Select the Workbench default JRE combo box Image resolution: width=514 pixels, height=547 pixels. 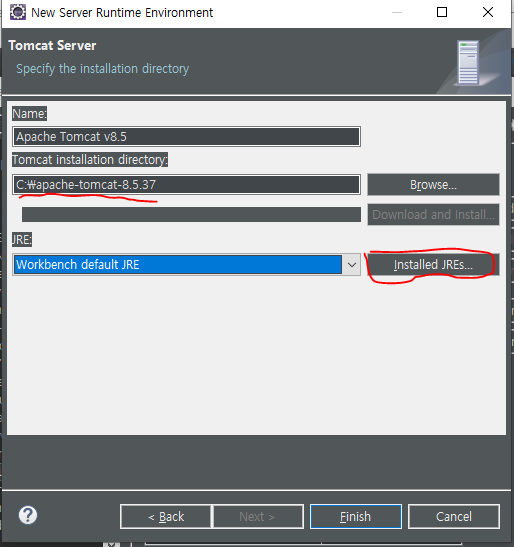click(x=186, y=265)
